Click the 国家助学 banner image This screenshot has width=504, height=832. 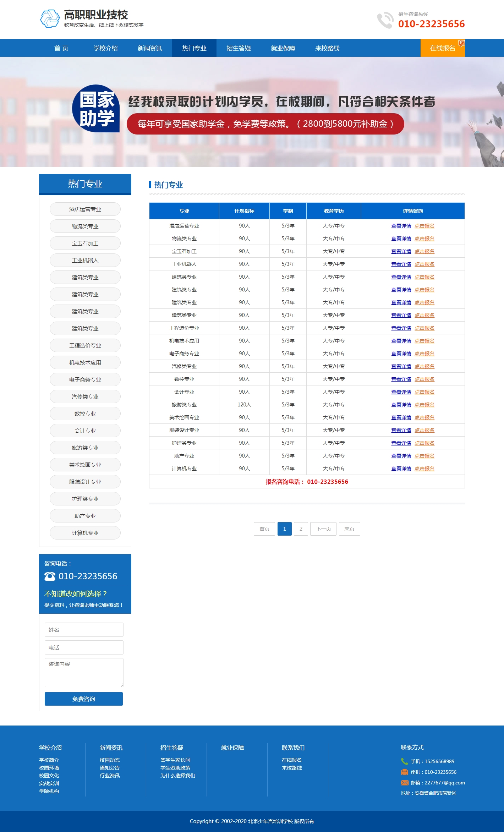pyautogui.click(x=252, y=112)
